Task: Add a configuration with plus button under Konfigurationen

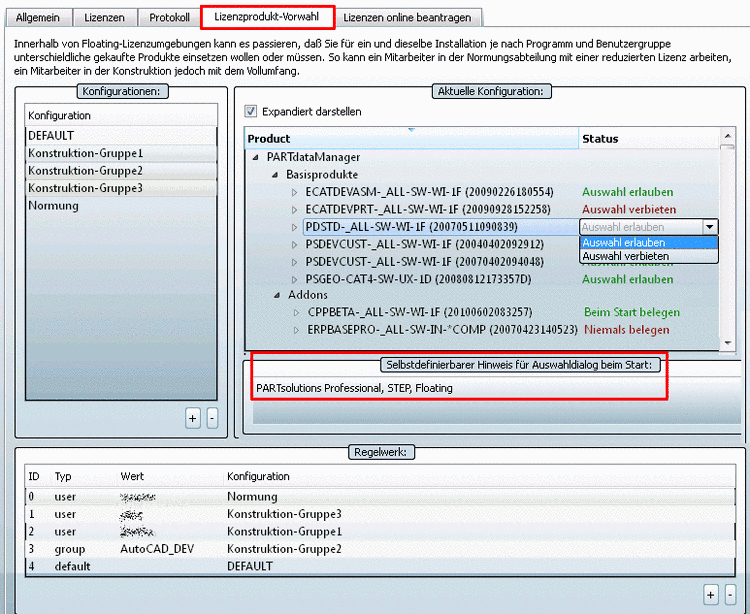Action: [193, 419]
